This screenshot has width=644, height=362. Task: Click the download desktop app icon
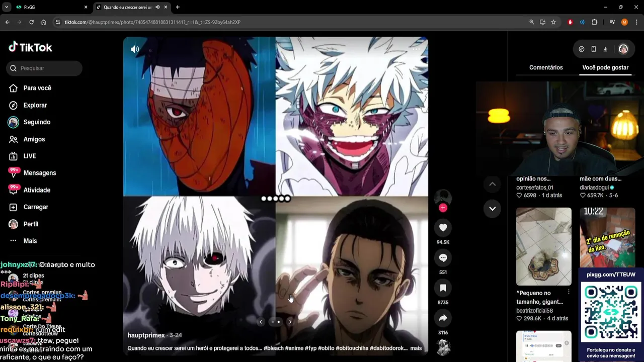[605, 49]
